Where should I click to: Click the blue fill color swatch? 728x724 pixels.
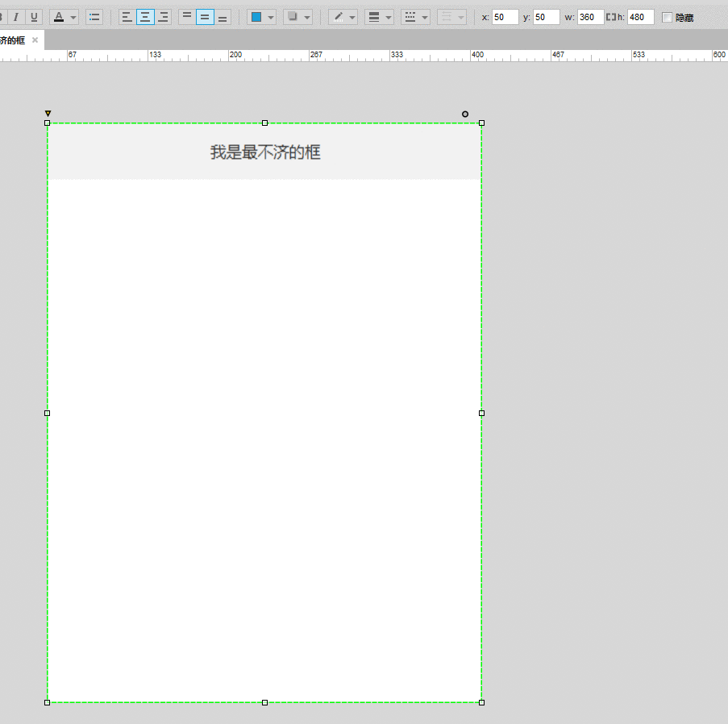tap(256, 17)
